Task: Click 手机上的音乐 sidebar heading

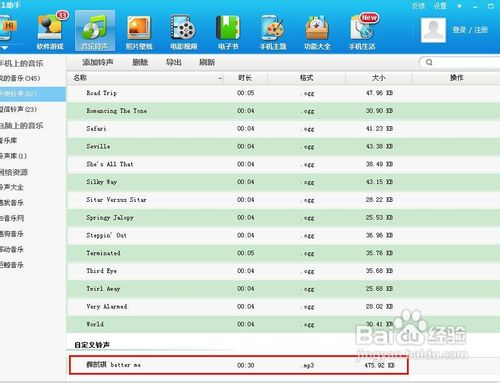Action: [22, 63]
